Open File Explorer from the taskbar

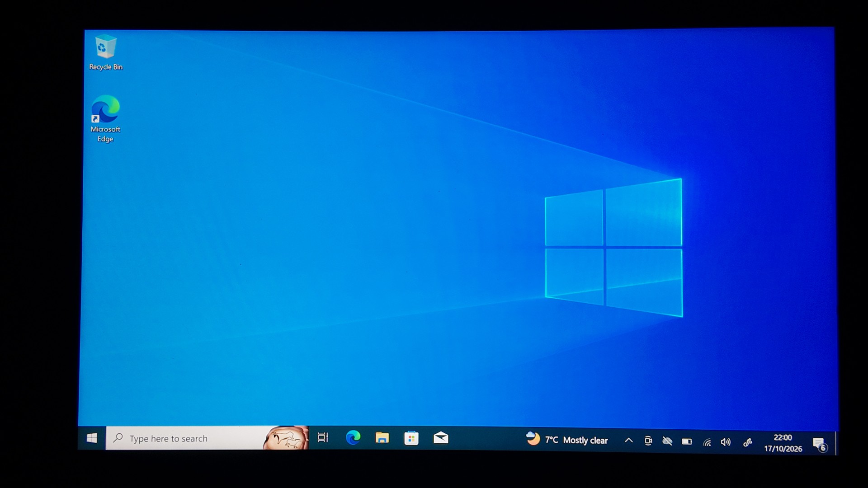382,438
